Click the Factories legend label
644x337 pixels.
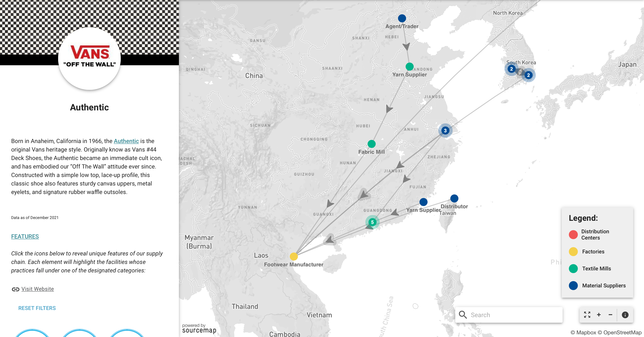pos(593,252)
